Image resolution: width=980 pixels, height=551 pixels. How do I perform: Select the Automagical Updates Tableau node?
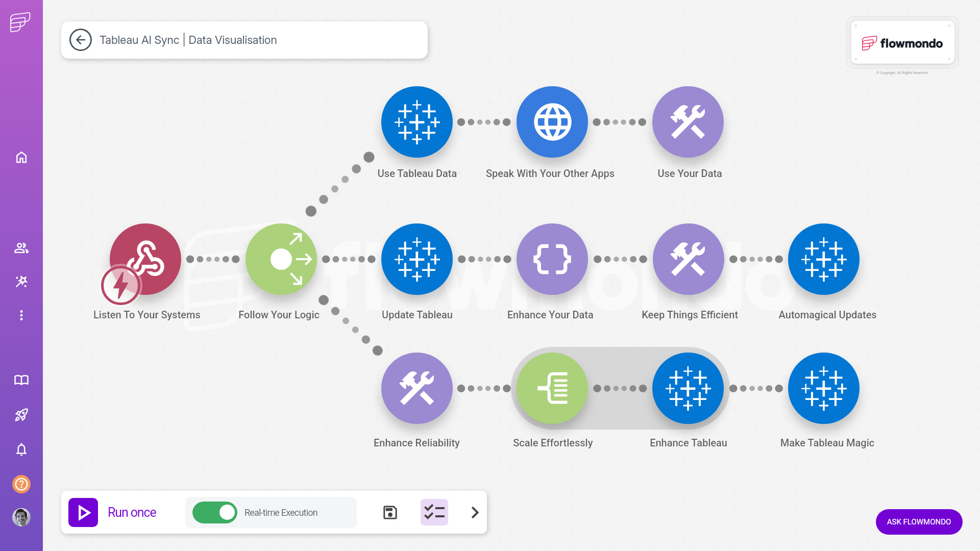pyautogui.click(x=824, y=259)
